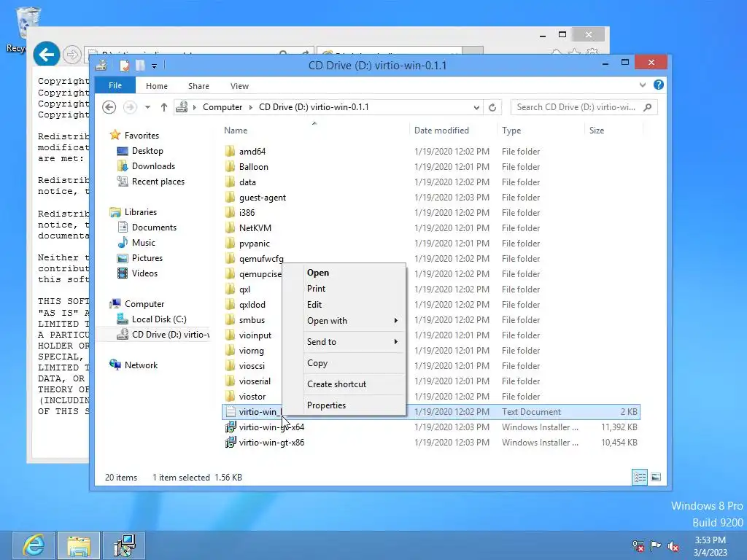Open the View ribbon tab

pyautogui.click(x=239, y=86)
